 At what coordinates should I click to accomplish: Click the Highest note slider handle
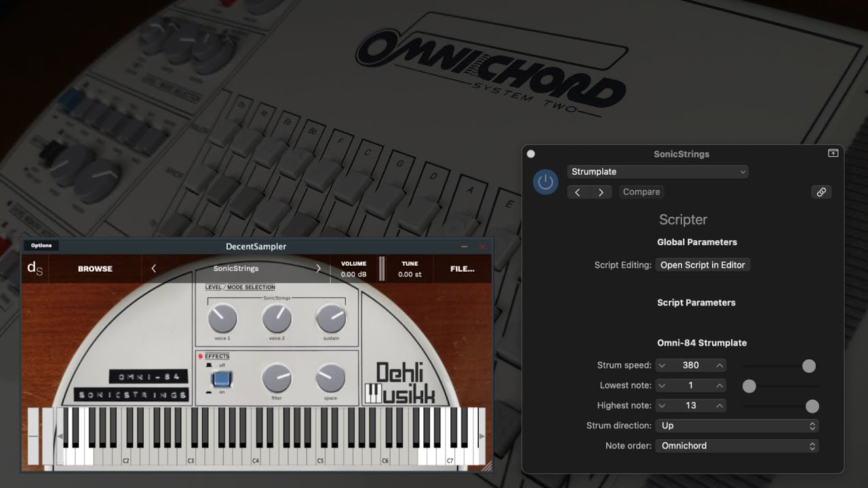point(812,407)
